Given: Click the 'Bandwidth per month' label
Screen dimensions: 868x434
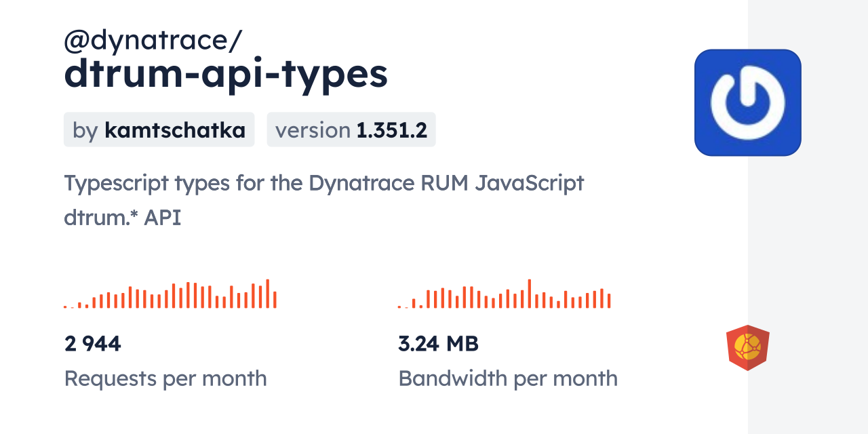Looking at the screenshot, I should pyautogui.click(x=508, y=378).
